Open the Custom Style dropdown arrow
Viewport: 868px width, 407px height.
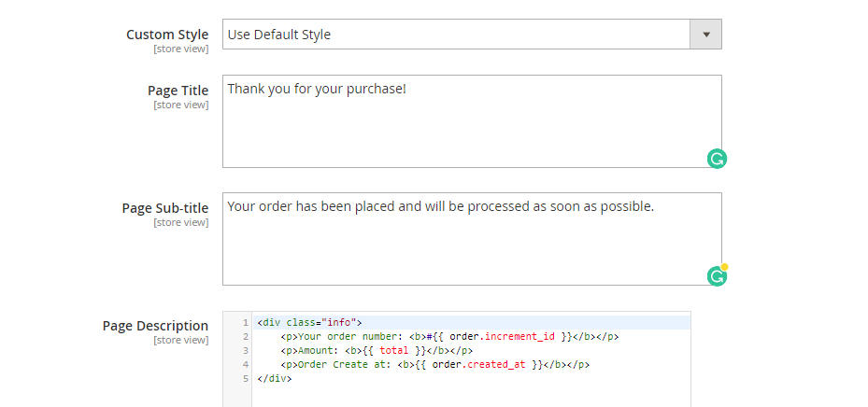pyautogui.click(x=705, y=35)
